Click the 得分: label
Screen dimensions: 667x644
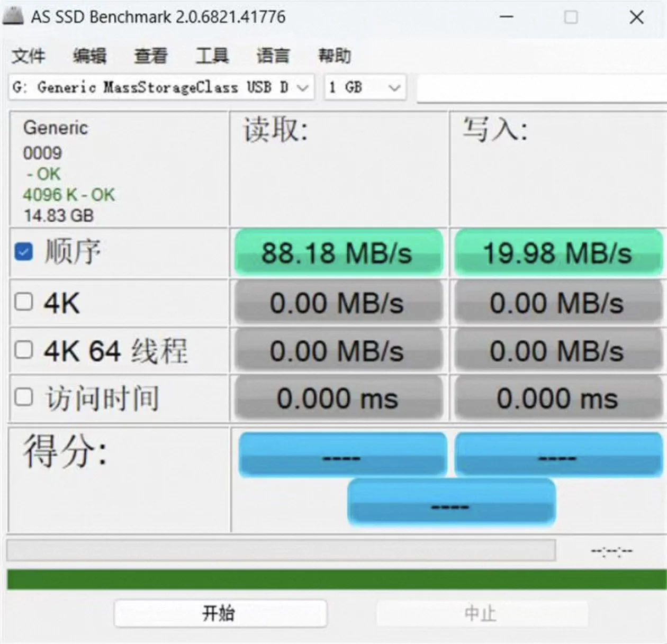click(x=65, y=451)
